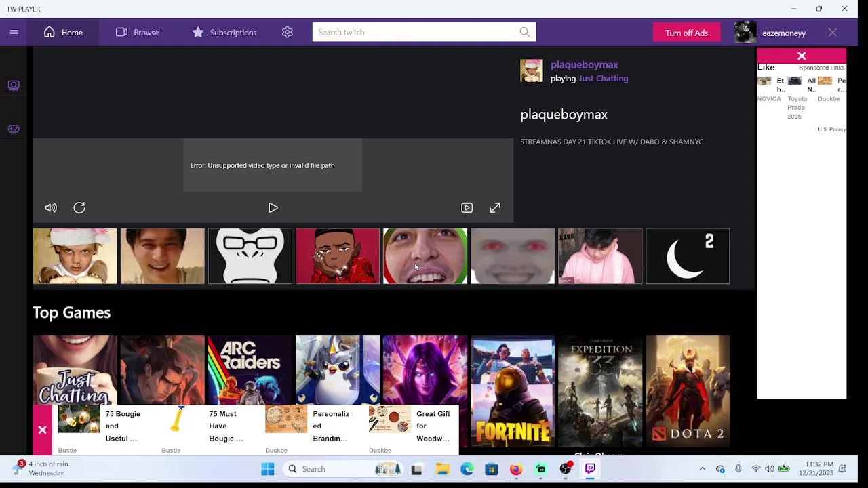Open the plaqueboymax channel link
The height and width of the screenshot is (488, 868).
pos(585,65)
